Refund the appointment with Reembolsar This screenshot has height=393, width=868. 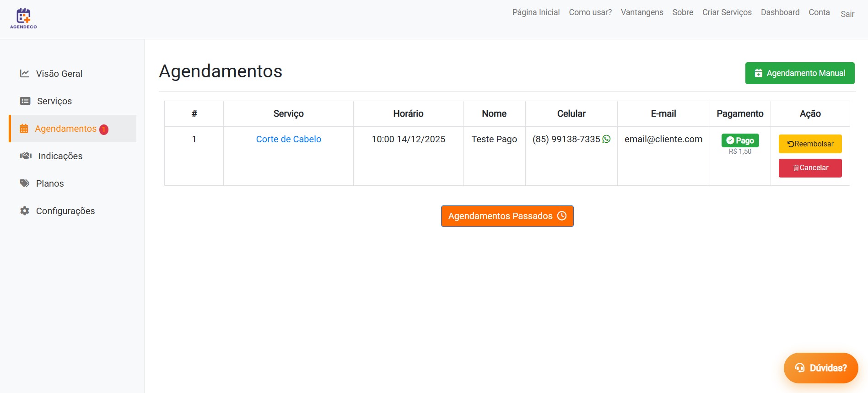(810, 144)
